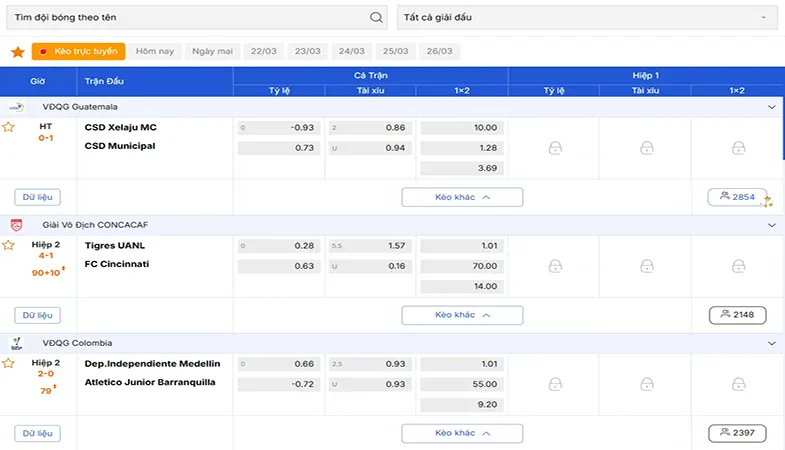Click locked Hiệp 1 Tài xỉu for Atletico Junior match
Screen dimensions: 785x450
click(646, 384)
